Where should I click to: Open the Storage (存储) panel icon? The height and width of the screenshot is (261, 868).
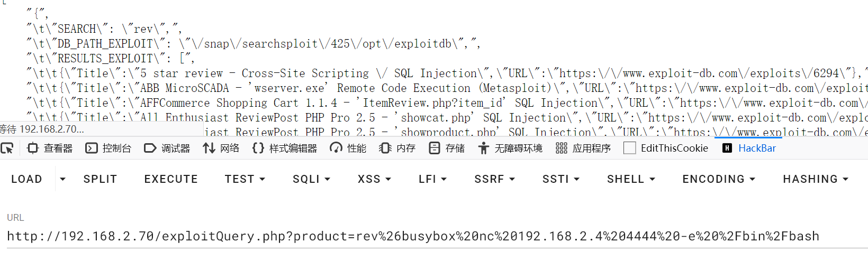(x=435, y=148)
